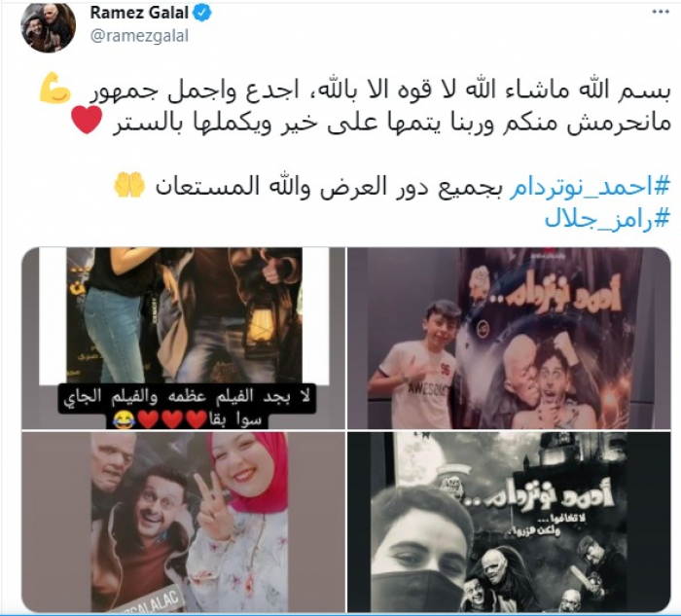Click the red heart emoji in tweet

tap(87, 121)
